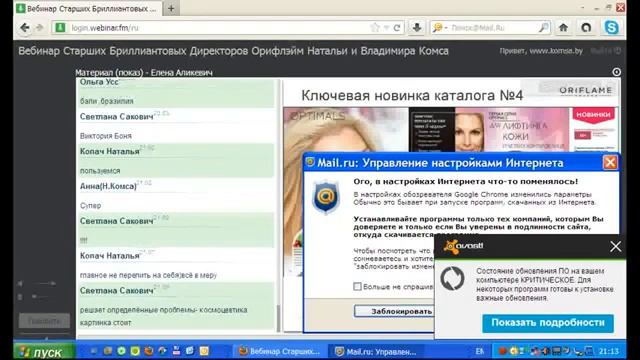Click the red НОВИНКИ badge on slide

593,115
